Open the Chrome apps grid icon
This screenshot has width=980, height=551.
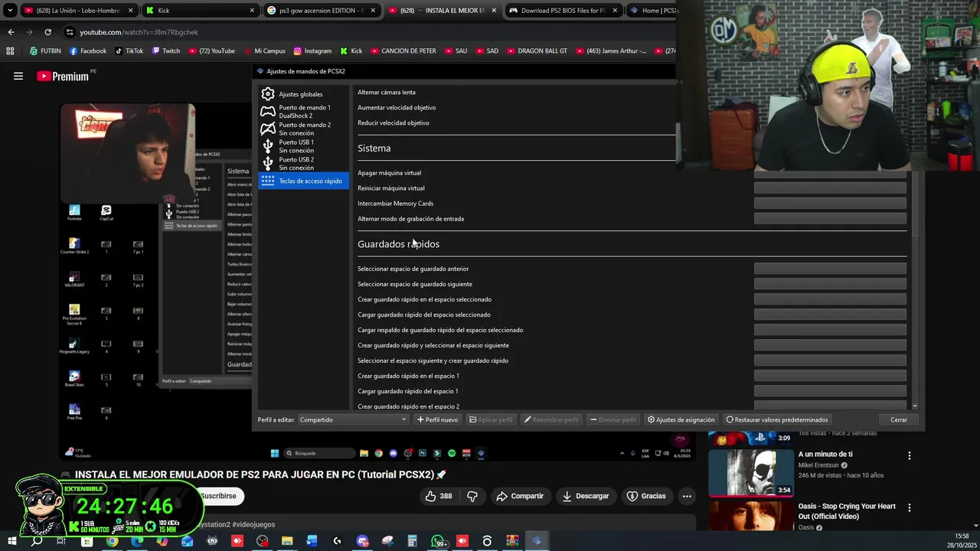10,51
